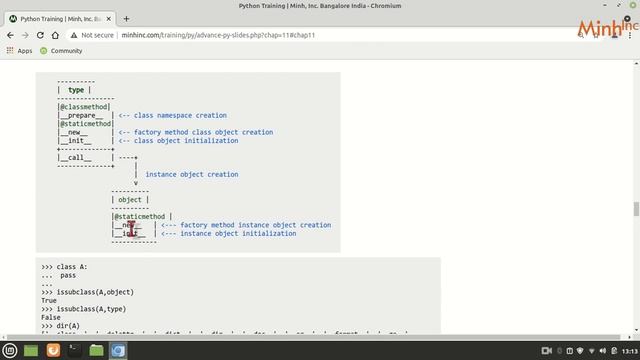Open the Linux Mint start menu

click(10, 351)
